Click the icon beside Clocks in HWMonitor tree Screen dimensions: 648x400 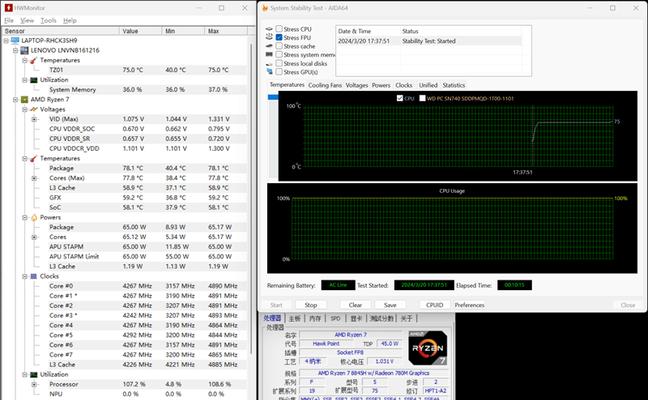click(x=34, y=276)
